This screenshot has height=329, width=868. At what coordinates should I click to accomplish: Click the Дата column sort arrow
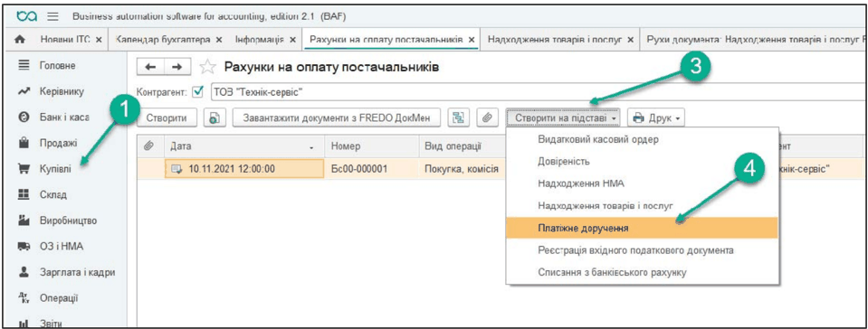311,147
